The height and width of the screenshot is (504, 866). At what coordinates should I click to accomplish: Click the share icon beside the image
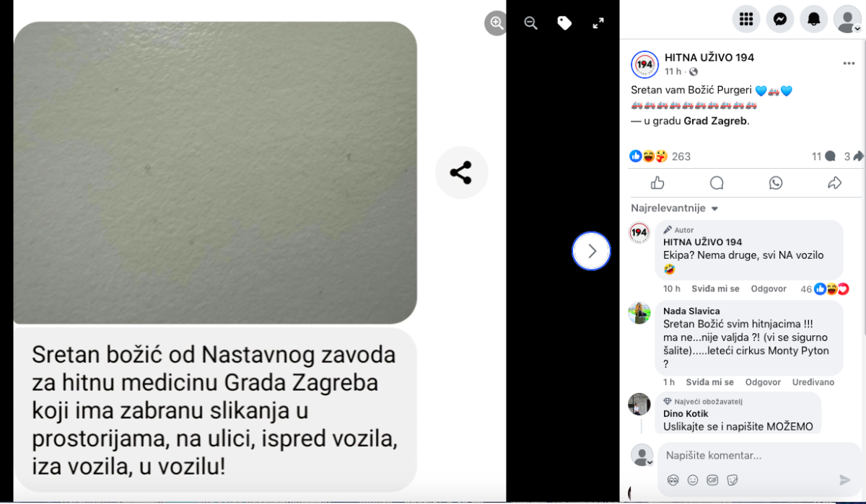[x=461, y=173]
